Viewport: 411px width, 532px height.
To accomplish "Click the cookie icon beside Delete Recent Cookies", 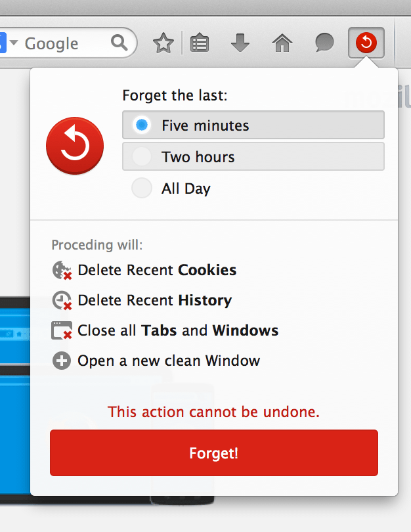I will 62,270.
